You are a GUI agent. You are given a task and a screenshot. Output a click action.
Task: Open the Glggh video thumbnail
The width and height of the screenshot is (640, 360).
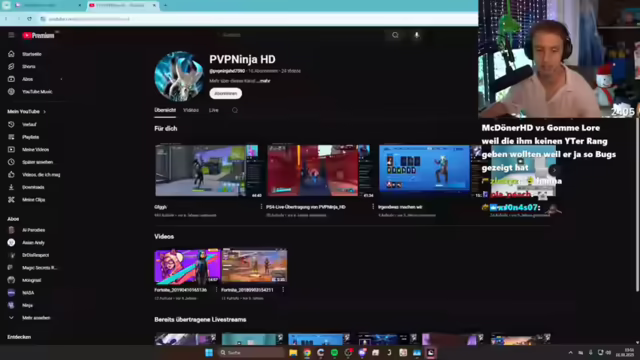click(x=209, y=171)
